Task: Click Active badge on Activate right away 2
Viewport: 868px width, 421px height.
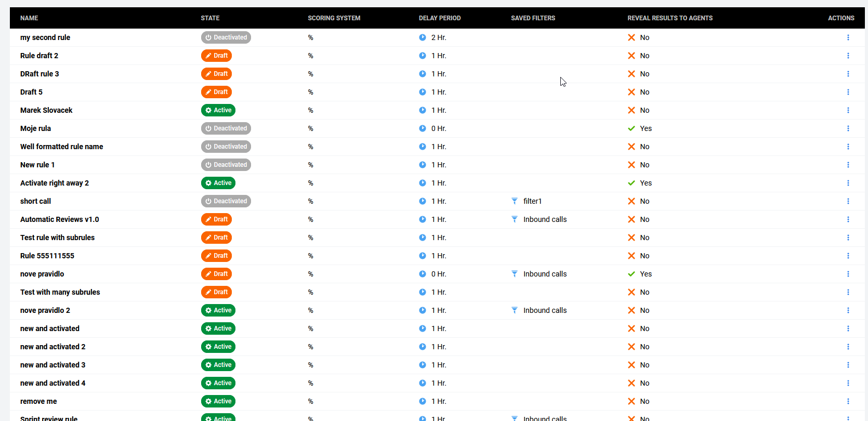Action: click(x=218, y=183)
